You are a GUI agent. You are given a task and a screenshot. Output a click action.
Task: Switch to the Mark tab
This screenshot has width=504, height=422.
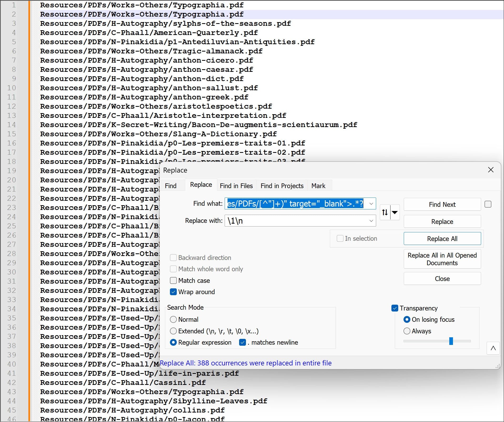click(x=319, y=185)
